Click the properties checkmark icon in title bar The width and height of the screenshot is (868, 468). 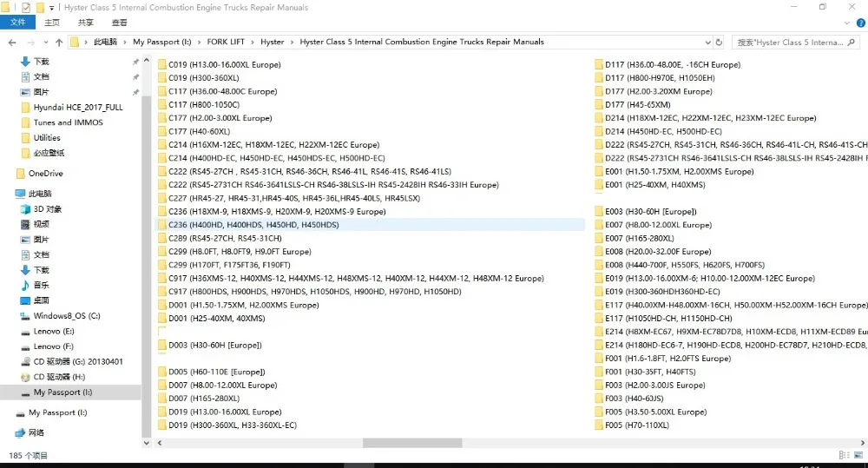25,7
